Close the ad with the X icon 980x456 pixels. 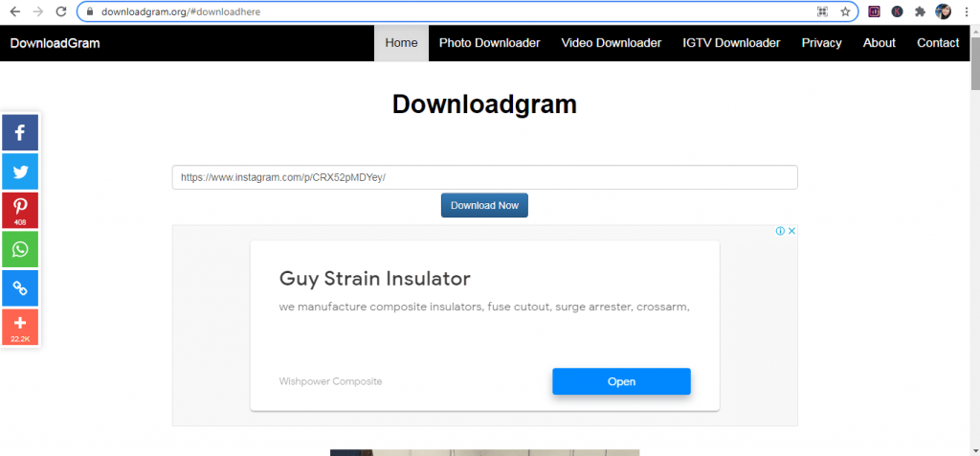(x=791, y=231)
